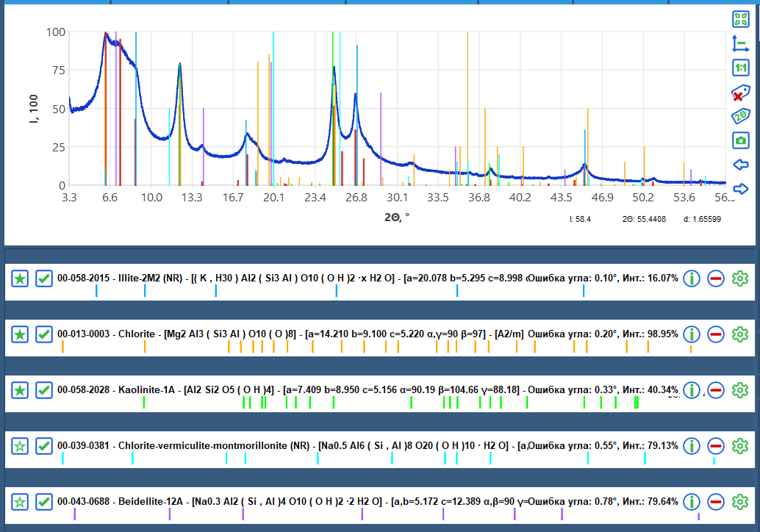Take chart snapshot with camera icon
This screenshot has height=532, width=760.
(x=740, y=140)
